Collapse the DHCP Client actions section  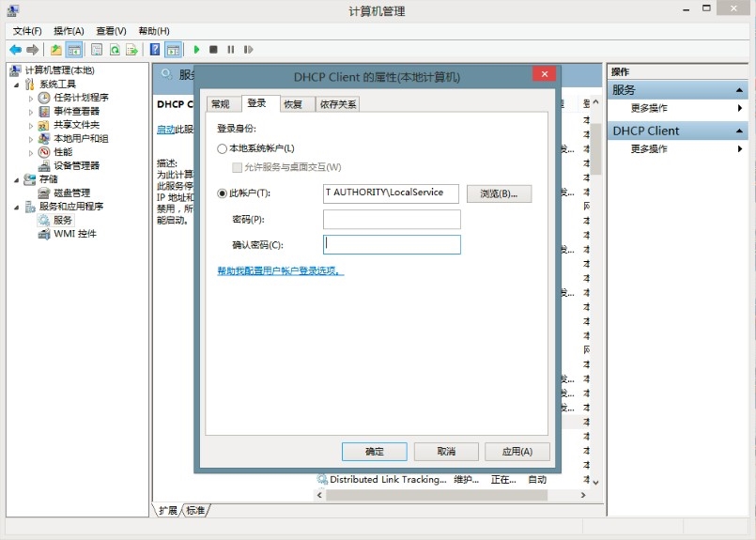739,131
